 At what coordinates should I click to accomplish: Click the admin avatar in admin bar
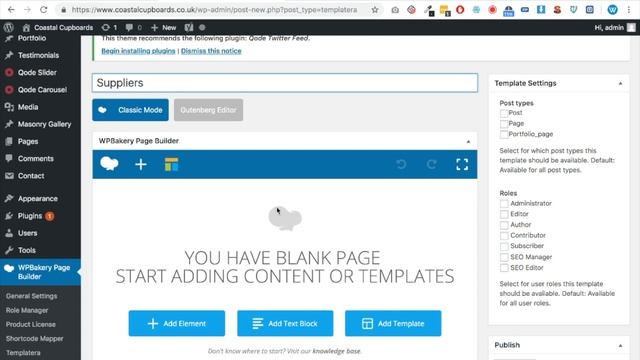click(x=631, y=27)
